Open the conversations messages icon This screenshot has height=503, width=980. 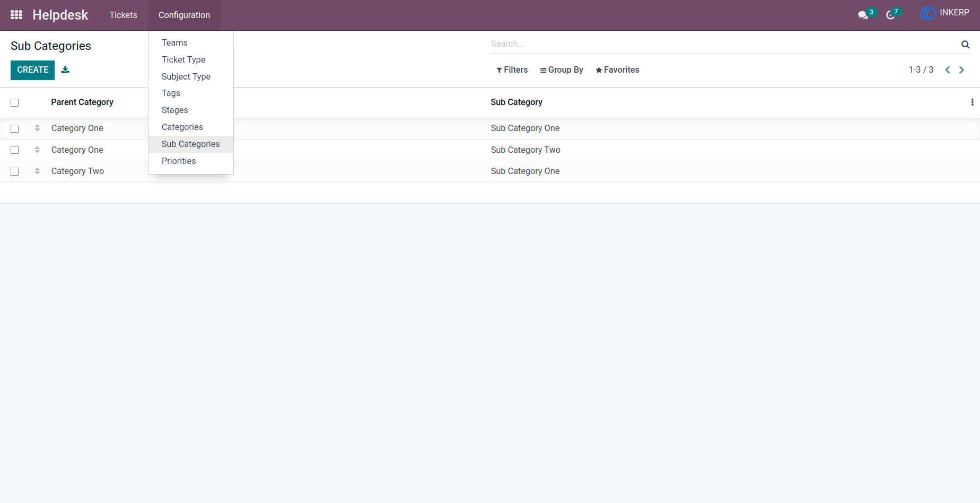click(863, 15)
